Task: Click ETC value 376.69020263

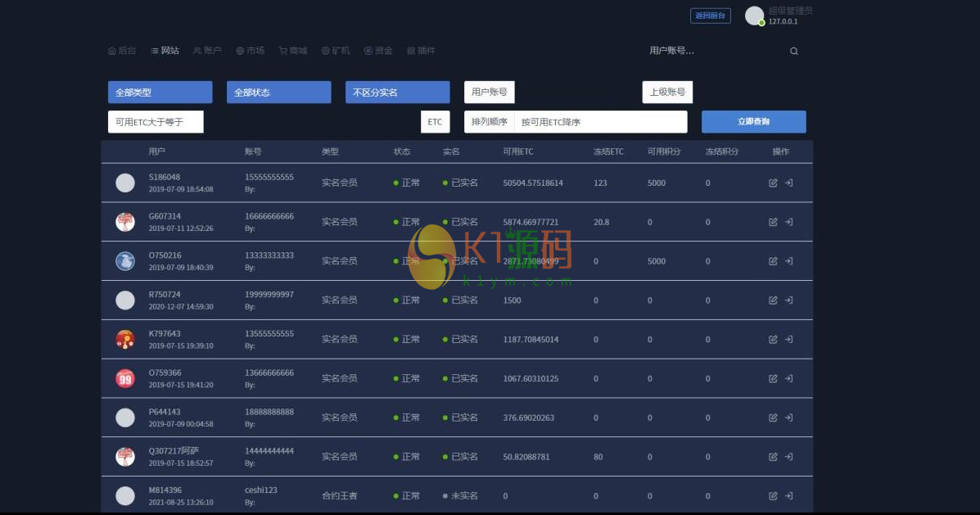Action: 529,418
